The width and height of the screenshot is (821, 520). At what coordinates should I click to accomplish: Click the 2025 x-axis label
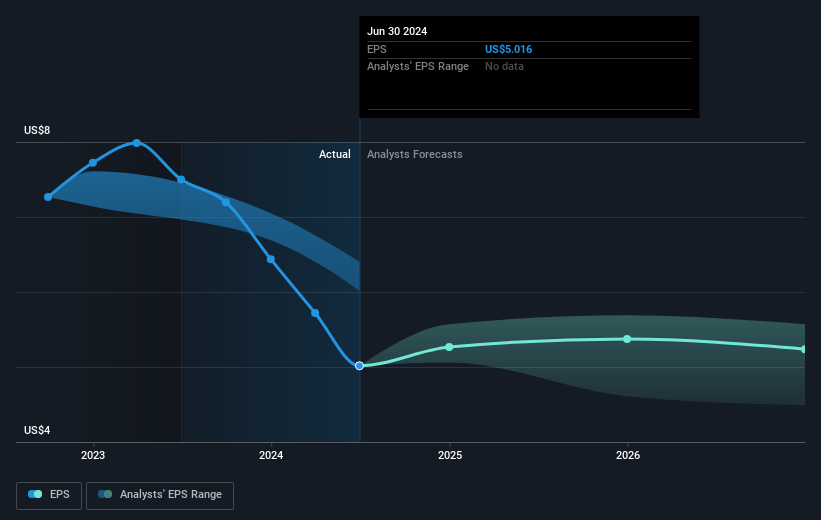(450, 455)
